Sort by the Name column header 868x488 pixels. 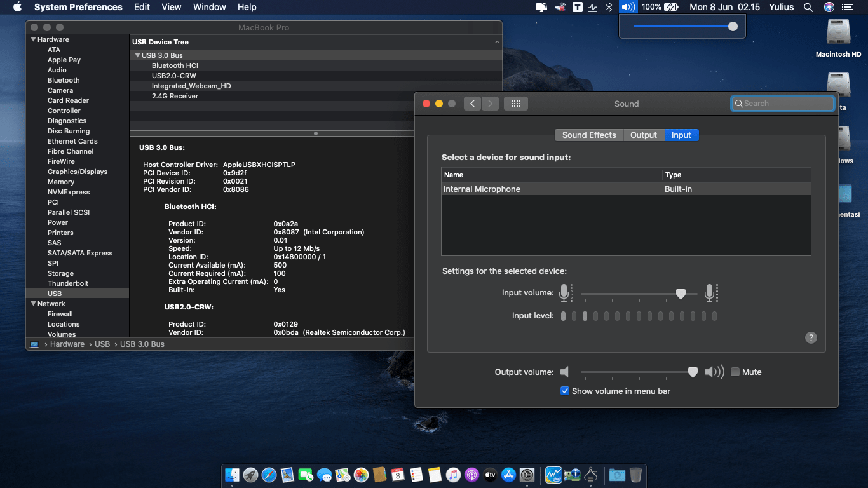click(x=552, y=175)
